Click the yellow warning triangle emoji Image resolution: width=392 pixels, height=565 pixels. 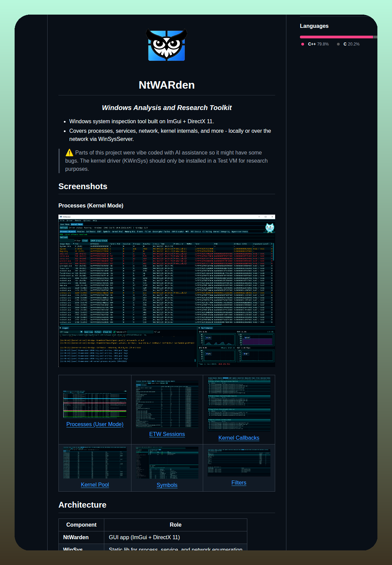pyautogui.click(x=69, y=152)
